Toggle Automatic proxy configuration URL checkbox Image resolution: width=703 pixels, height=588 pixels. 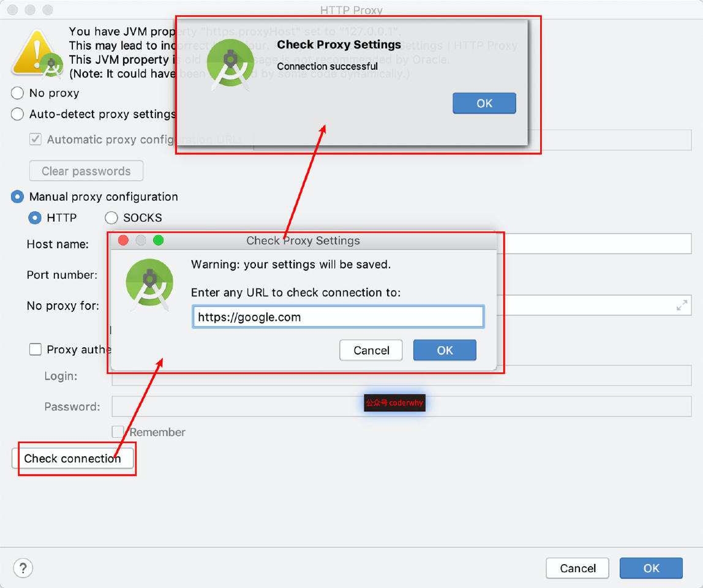[36, 140]
